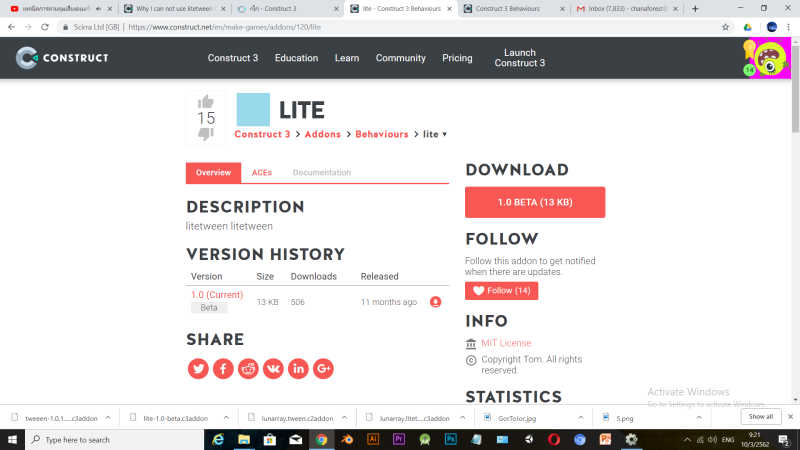
Task: Open the Education navigation menu
Action: click(x=296, y=58)
